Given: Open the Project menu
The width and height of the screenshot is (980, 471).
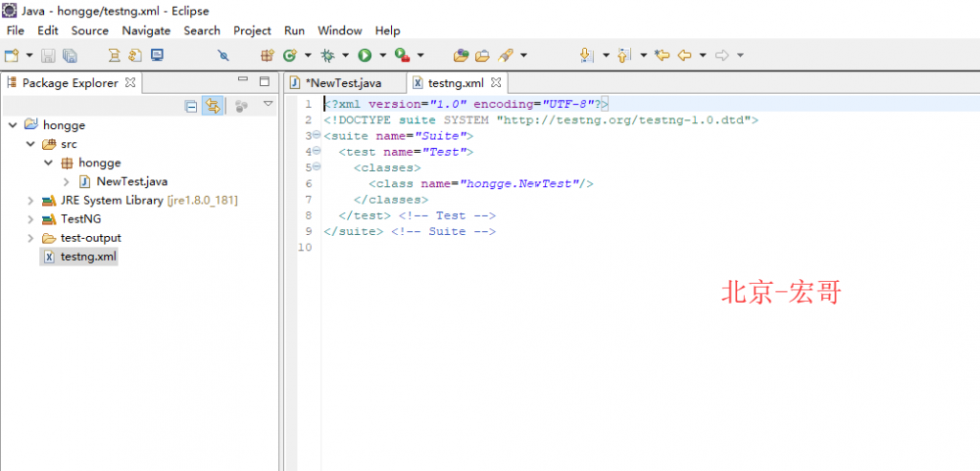Looking at the screenshot, I should [x=253, y=30].
